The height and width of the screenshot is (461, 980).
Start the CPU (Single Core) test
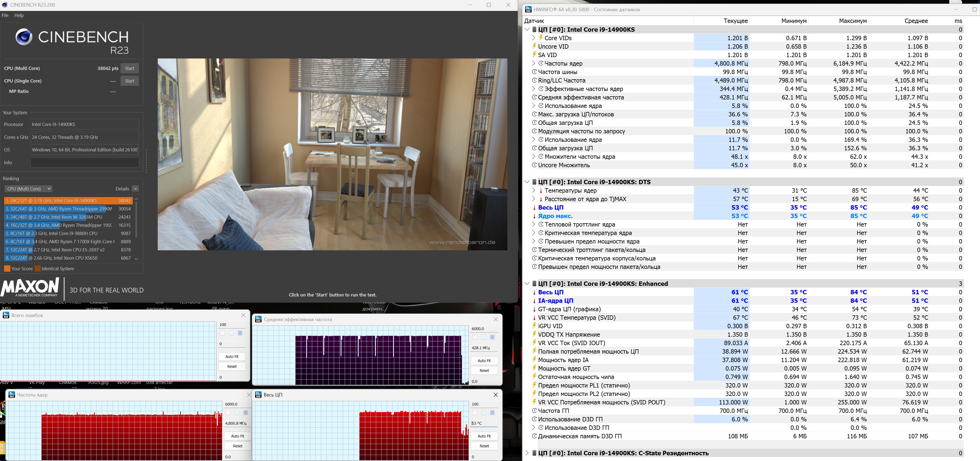(x=129, y=81)
